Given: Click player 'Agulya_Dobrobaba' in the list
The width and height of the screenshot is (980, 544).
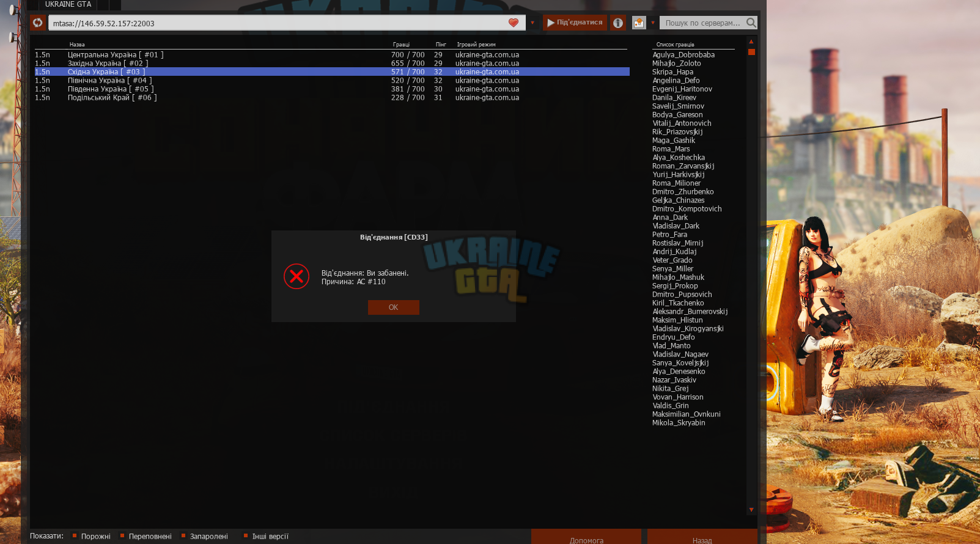Looking at the screenshot, I should coord(683,54).
